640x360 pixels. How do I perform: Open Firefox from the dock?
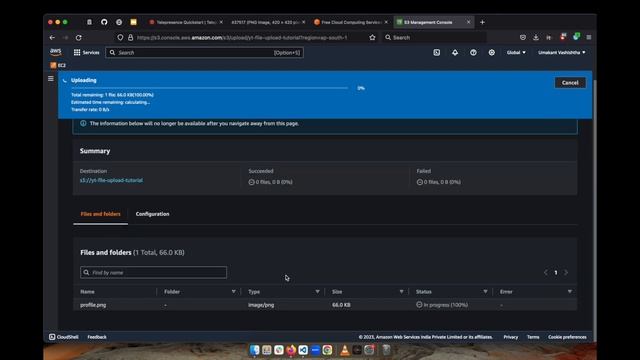click(291, 350)
